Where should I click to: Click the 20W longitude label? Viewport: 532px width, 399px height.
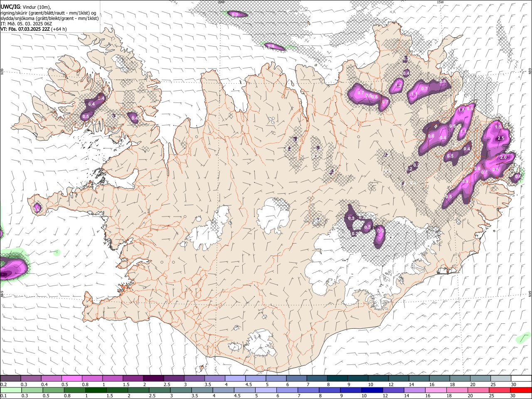[221, 2]
